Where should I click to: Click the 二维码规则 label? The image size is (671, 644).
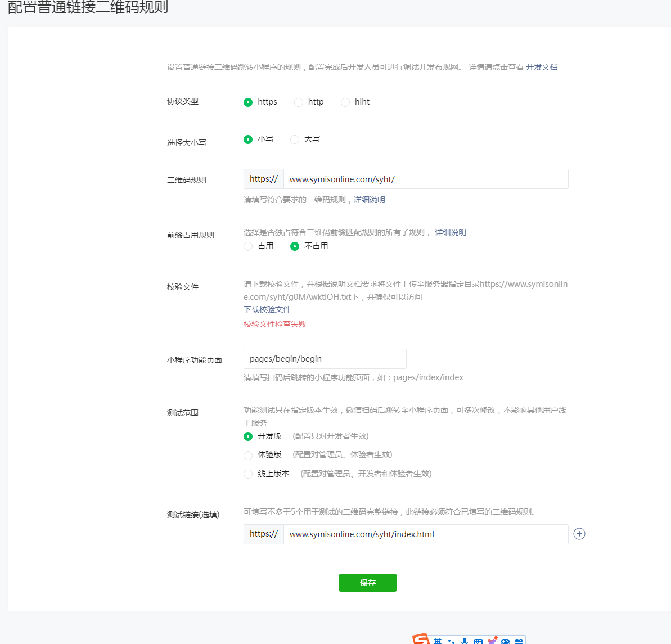pyautogui.click(x=187, y=180)
